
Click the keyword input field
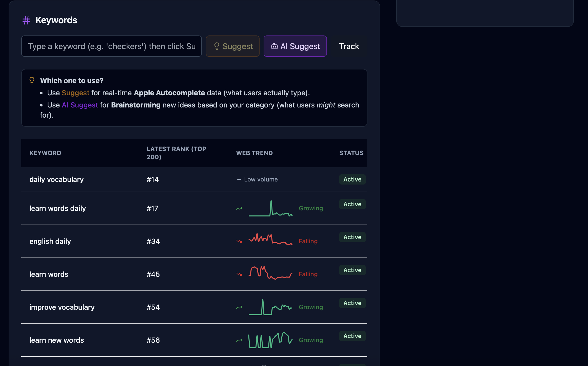point(111,46)
